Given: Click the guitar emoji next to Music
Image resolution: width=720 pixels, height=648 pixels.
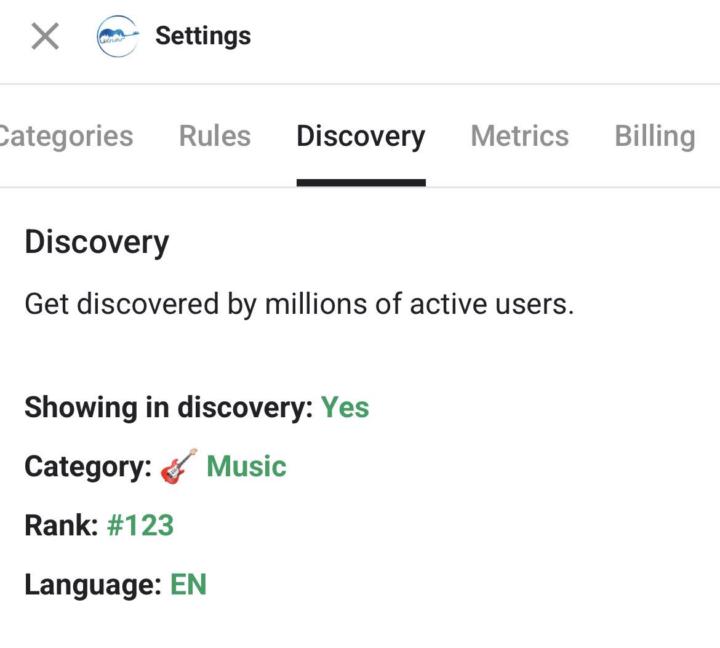Looking at the screenshot, I should coord(179,467).
